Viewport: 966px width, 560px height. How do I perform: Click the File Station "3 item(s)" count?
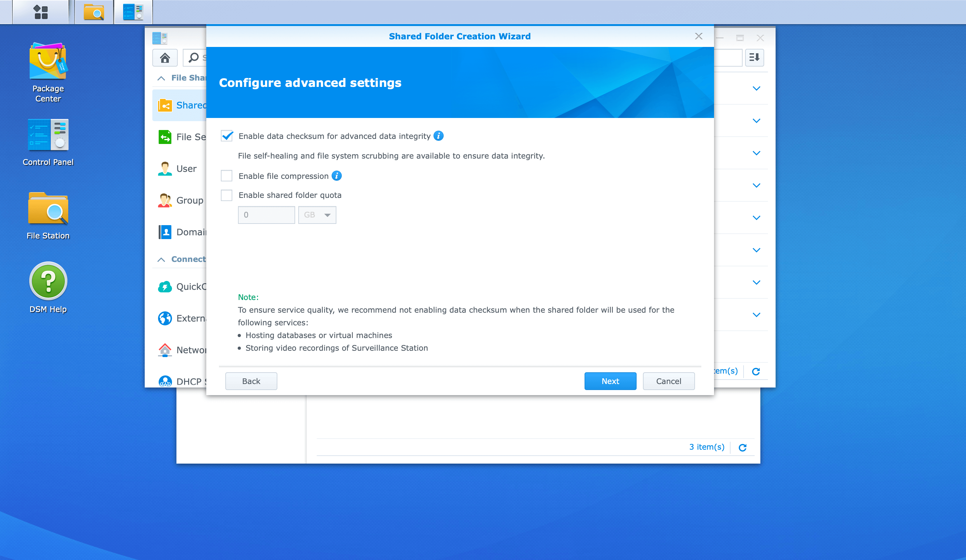pos(707,447)
